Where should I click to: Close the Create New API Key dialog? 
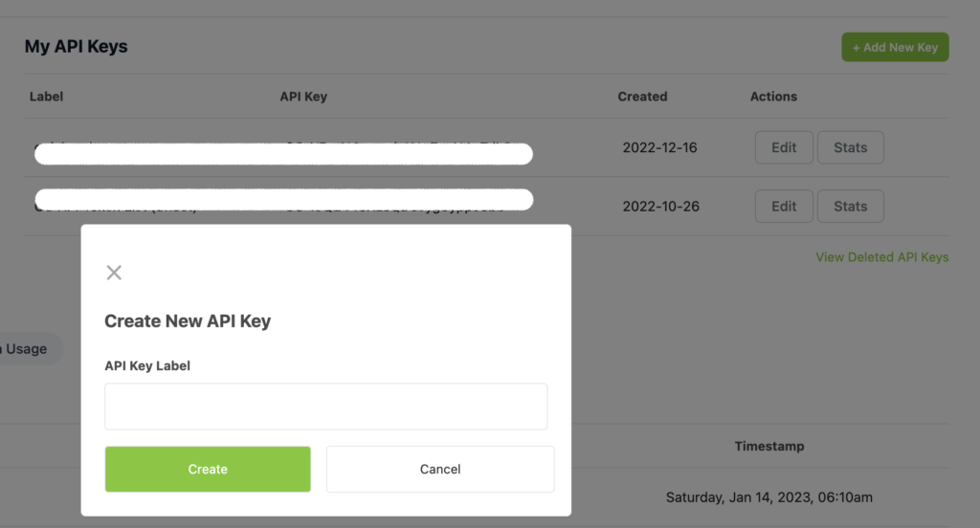pos(114,273)
